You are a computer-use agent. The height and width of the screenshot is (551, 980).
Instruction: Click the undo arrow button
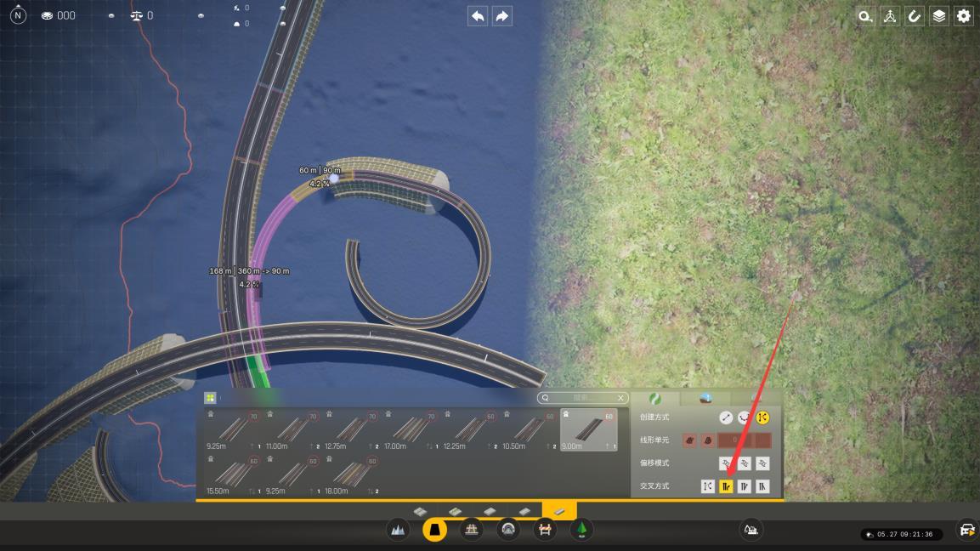point(478,16)
